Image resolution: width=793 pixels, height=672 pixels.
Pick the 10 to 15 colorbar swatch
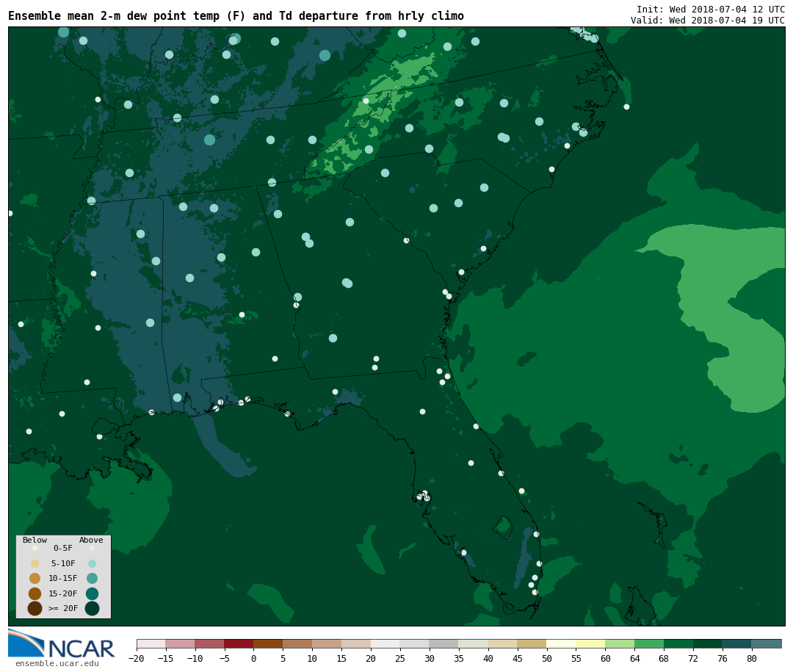point(327,643)
